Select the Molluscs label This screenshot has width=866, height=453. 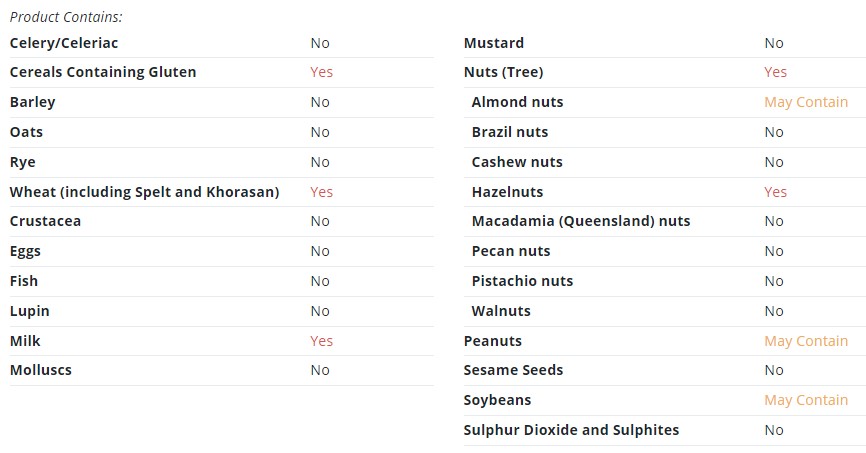[x=40, y=370]
